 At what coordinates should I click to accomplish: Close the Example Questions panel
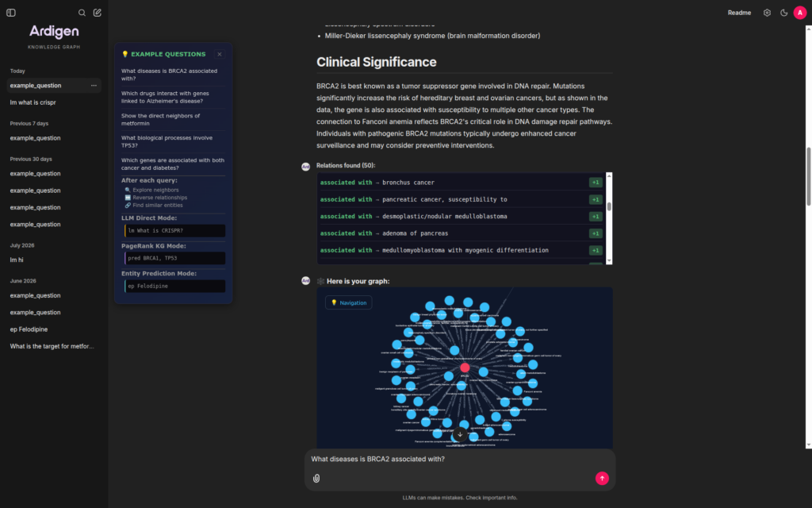pos(219,54)
